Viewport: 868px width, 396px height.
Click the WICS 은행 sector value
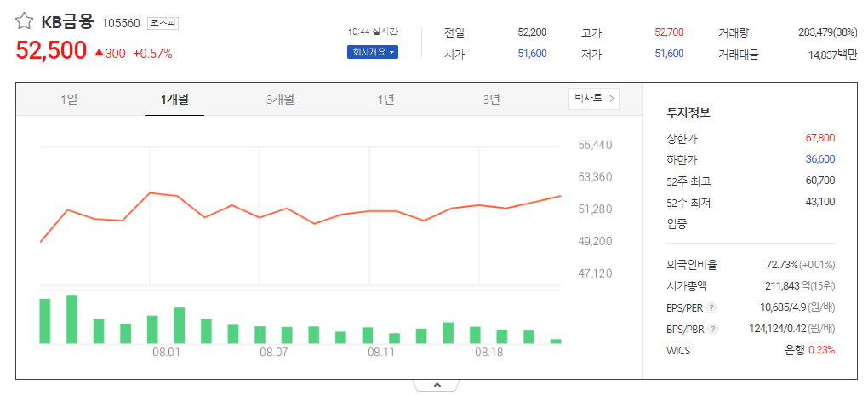[x=796, y=350]
